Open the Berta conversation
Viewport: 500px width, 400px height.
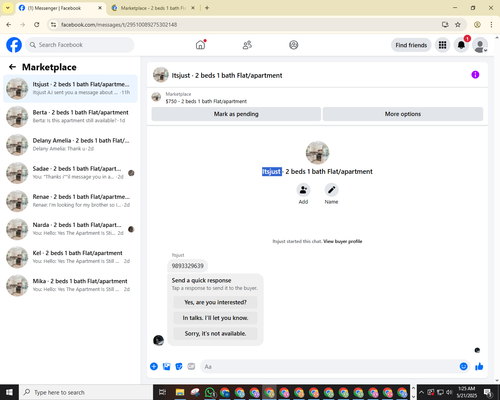[70, 117]
